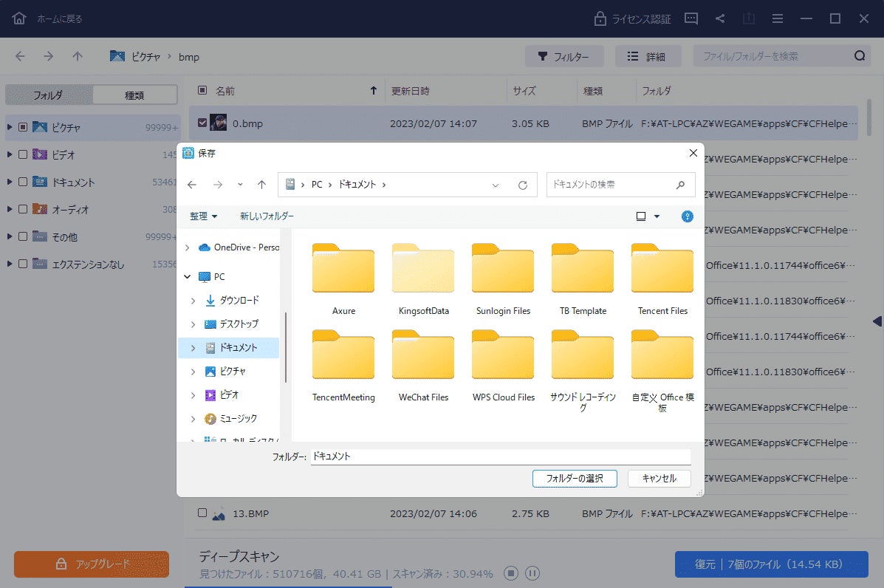The height and width of the screenshot is (588, 884).
Task: Go up one level in save dialog
Action: coord(261,185)
